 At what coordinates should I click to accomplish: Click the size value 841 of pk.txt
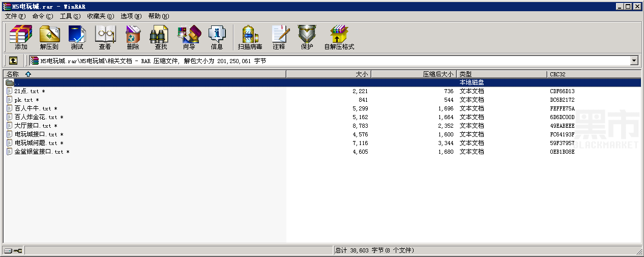pyautogui.click(x=363, y=100)
